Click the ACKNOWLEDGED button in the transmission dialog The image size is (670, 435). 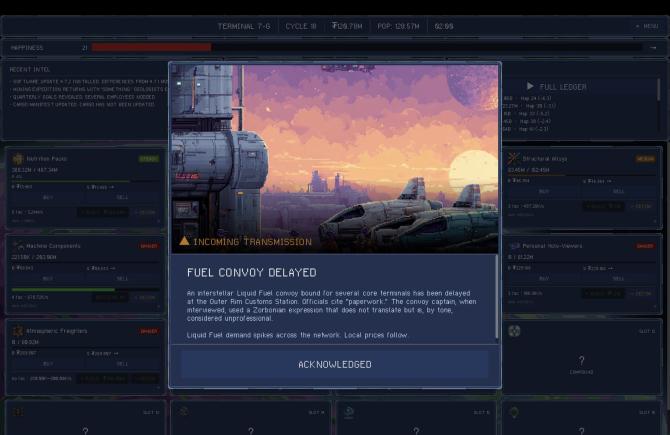(x=335, y=364)
